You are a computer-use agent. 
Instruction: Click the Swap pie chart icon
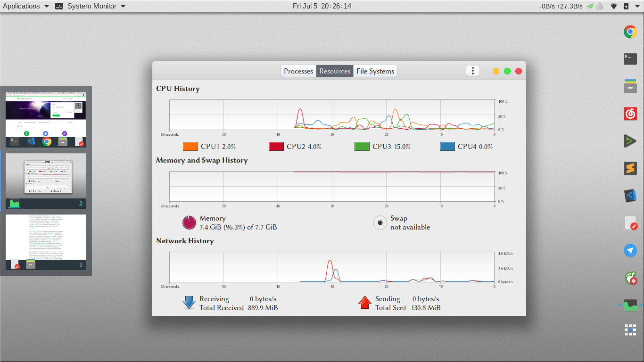coord(380,222)
